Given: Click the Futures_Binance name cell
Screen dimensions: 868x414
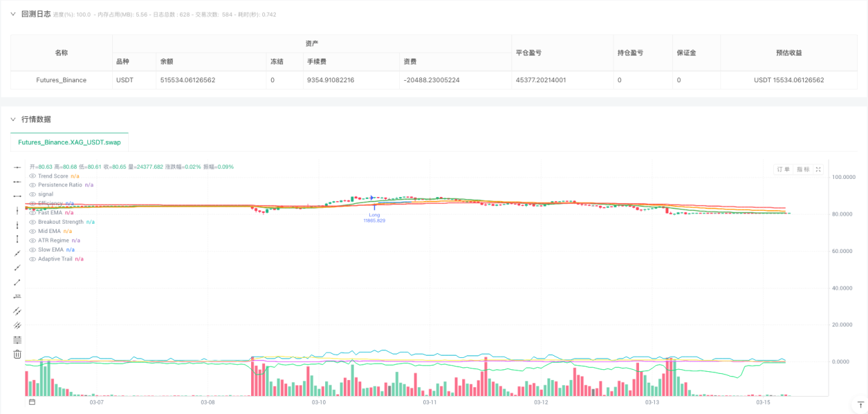Looking at the screenshot, I should point(61,80).
